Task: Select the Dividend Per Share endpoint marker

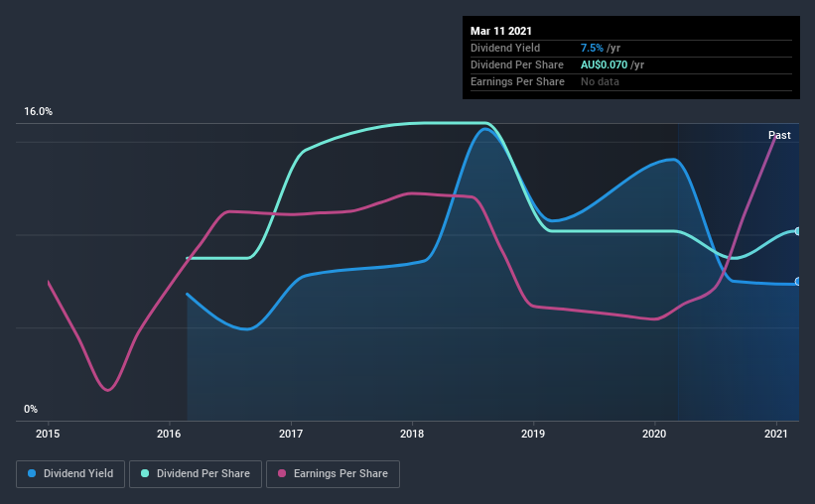Action: tap(798, 231)
